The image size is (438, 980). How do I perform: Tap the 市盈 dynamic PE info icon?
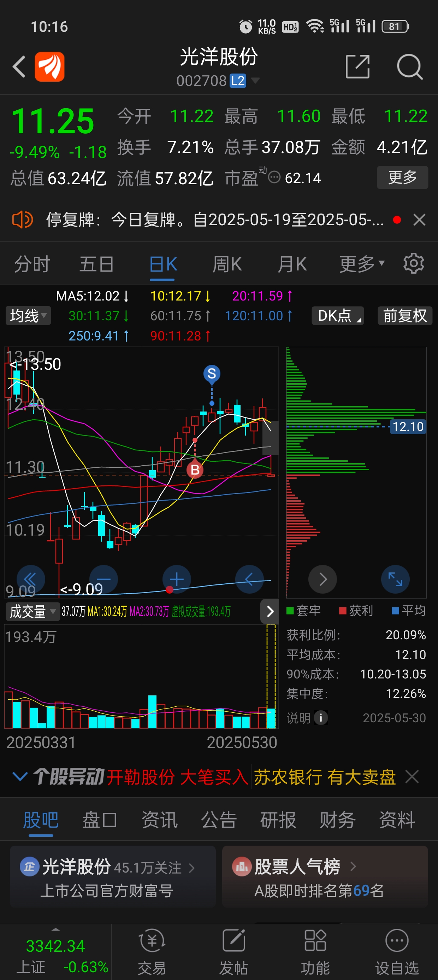click(274, 177)
